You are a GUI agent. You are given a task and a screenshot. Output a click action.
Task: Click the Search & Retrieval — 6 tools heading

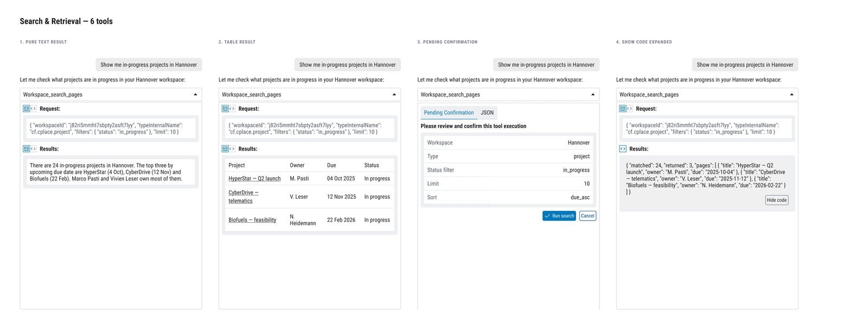click(66, 21)
